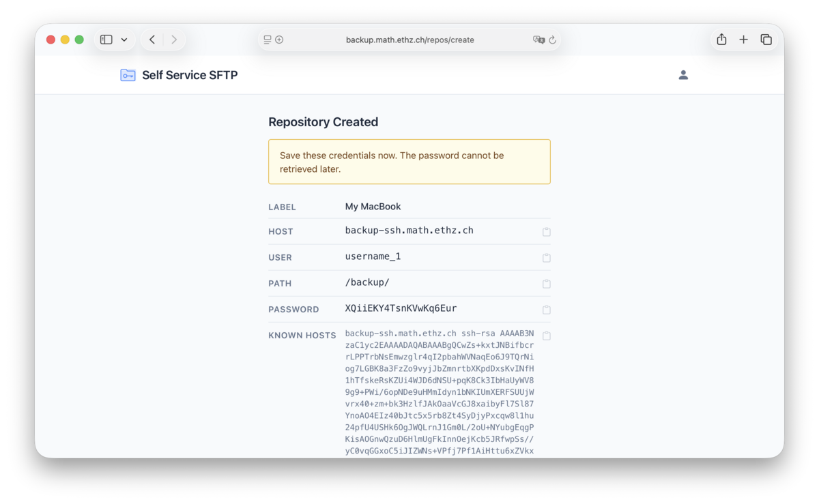Copy the USER value username_1

[x=547, y=258]
